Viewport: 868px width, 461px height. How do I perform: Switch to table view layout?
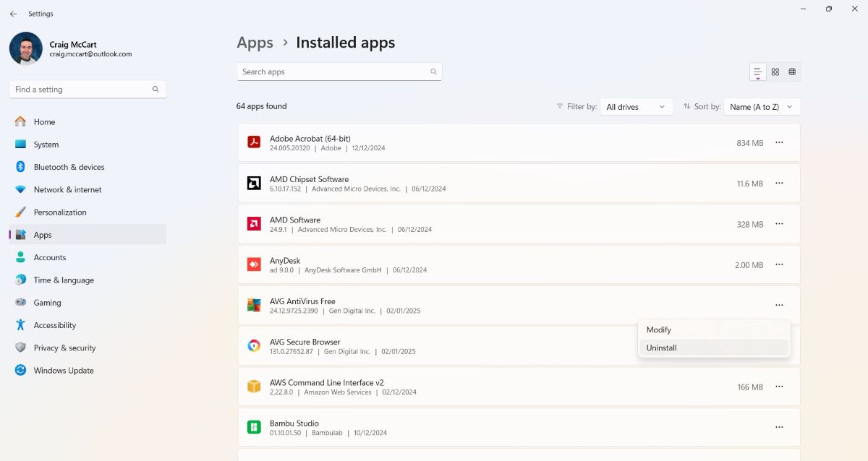click(792, 72)
